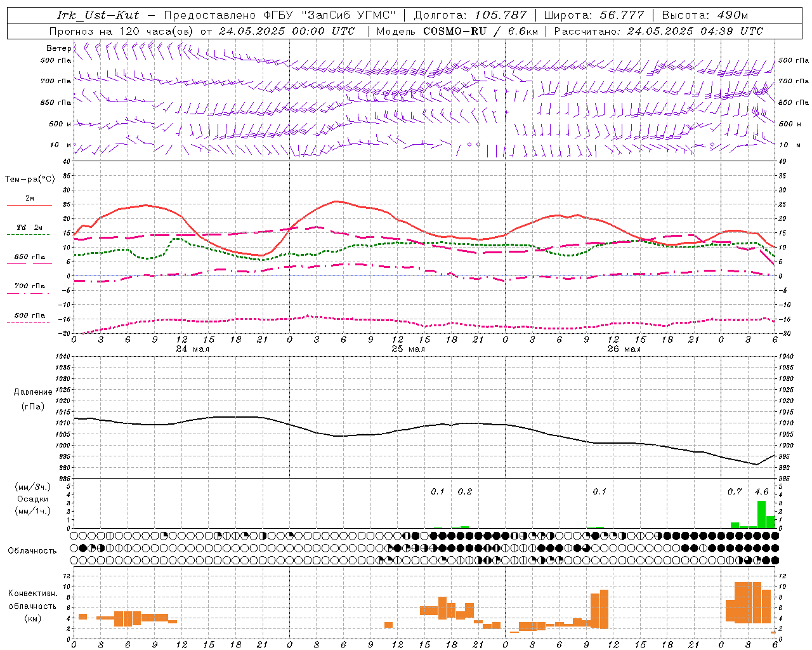
Task: Click the 10 м wind level label on left
Action: [x=60, y=145]
